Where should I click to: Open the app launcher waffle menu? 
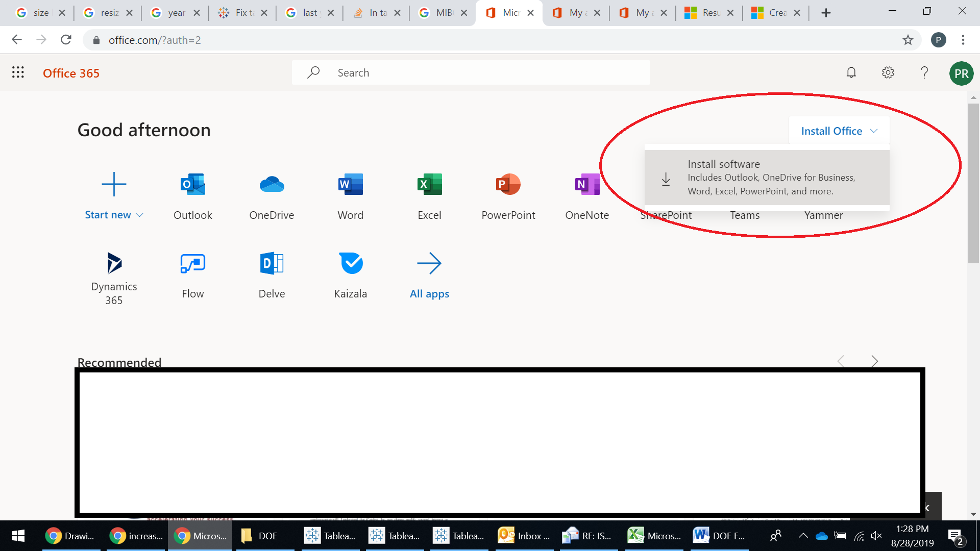[18, 72]
